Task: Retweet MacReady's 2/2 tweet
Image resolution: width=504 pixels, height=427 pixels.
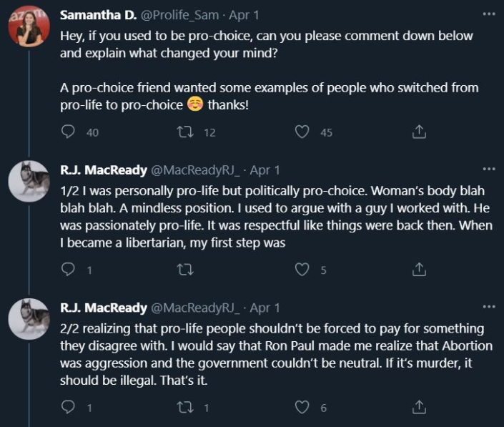Action: pos(186,406)
